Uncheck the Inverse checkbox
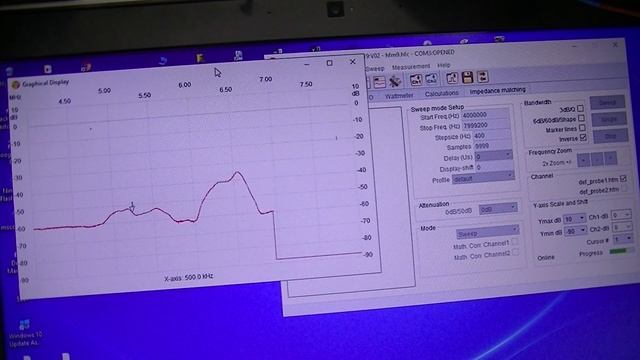 coord(583,138)
